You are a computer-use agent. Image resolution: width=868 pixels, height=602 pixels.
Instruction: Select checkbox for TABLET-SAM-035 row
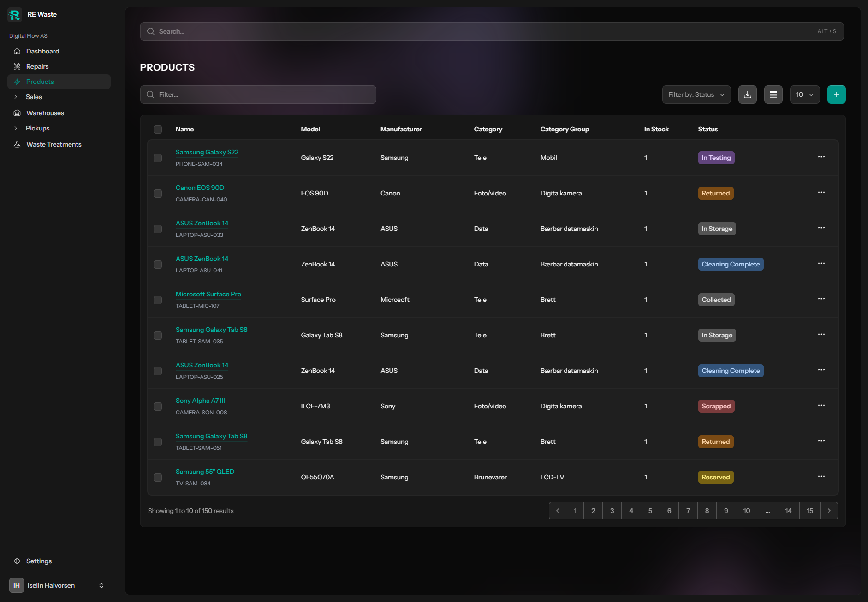pos(158,336)
